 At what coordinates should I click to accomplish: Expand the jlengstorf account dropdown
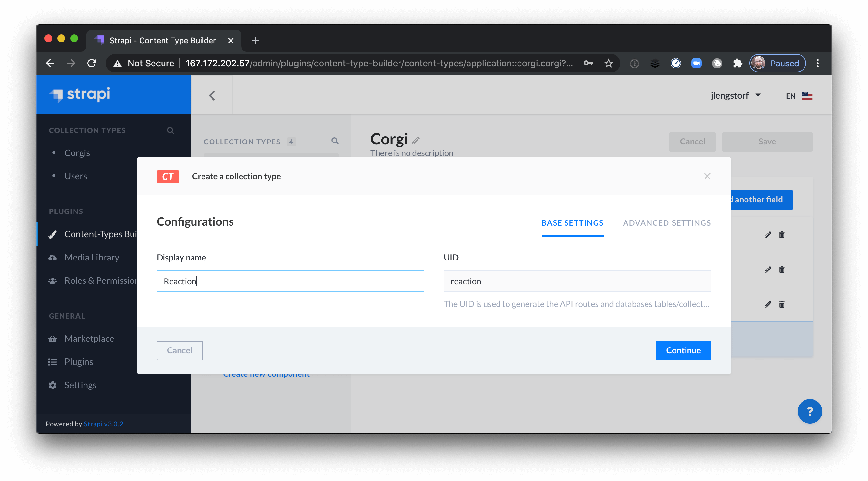[x=736, y=95]
